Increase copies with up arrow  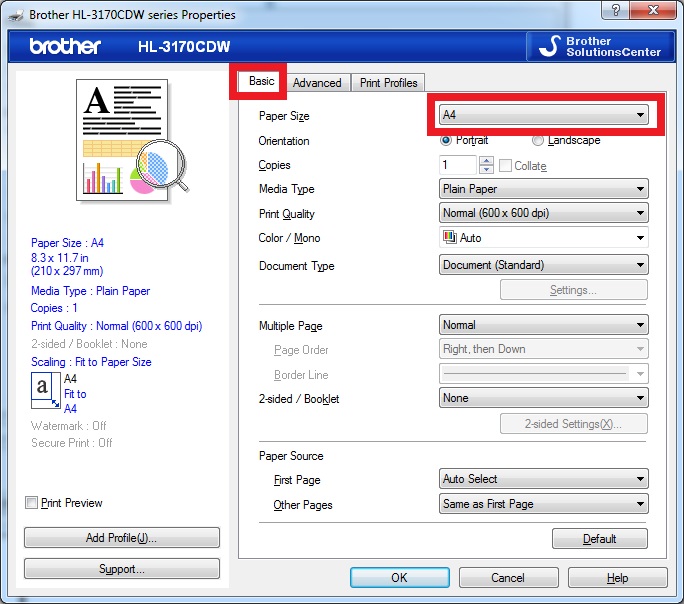point(486,160)
